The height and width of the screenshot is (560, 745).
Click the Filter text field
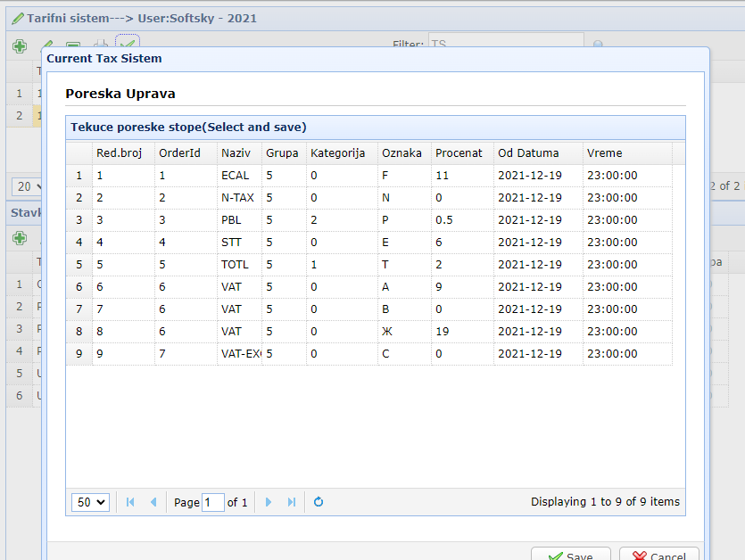click(505, 43)
